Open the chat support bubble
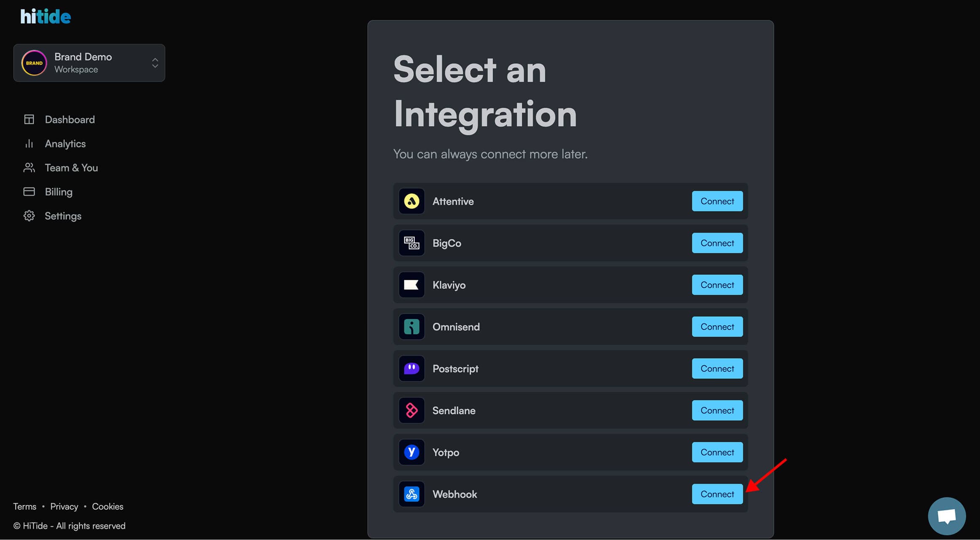Screen dimensions: 980x540 946,516
